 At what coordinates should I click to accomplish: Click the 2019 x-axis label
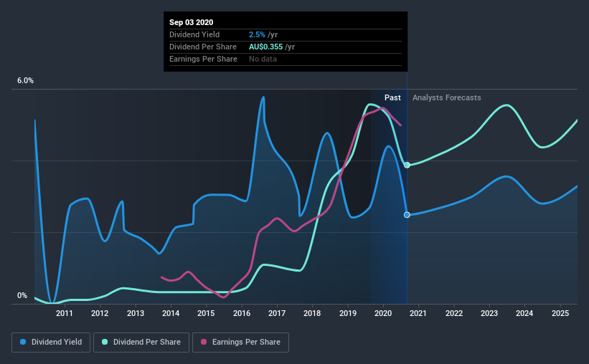tap(348, 313)
